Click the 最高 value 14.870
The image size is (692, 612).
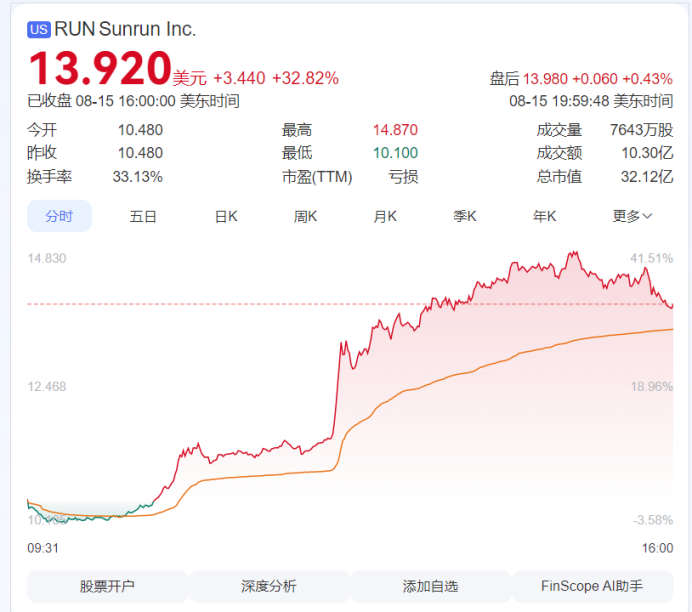395,130
